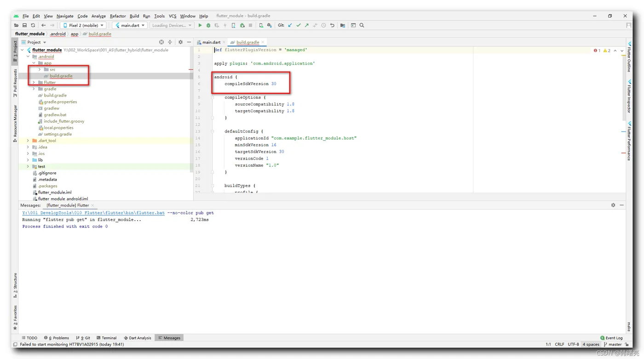Hide the Project panel with minus icon
Image resolution: width=644 pixels, height=359 pixels.
pos(189,42)
